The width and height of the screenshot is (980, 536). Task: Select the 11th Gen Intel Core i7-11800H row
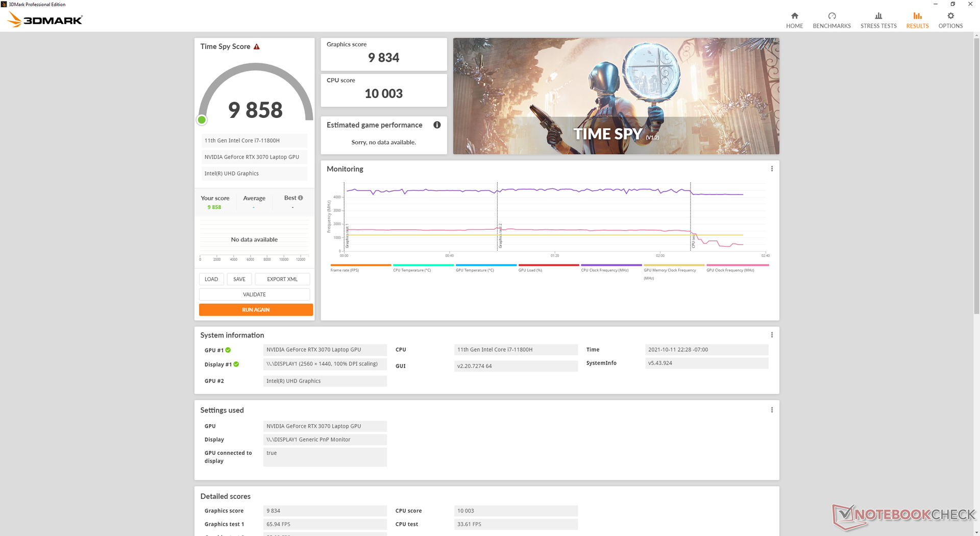click(254, 140)
